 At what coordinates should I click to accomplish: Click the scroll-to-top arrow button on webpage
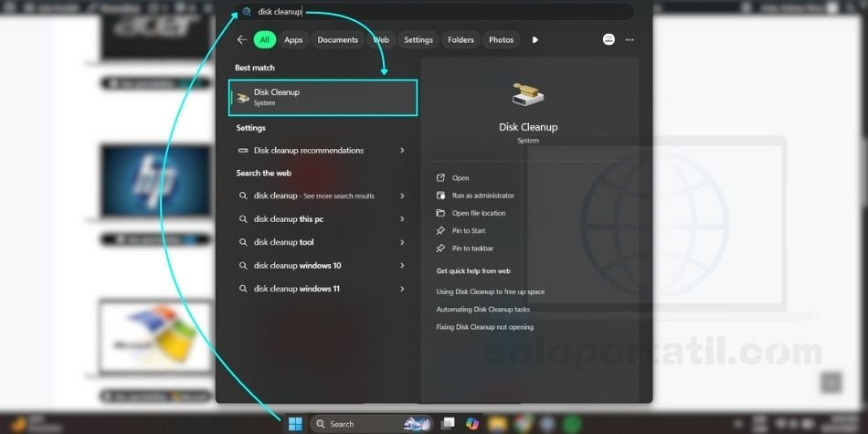pos(831,382)
